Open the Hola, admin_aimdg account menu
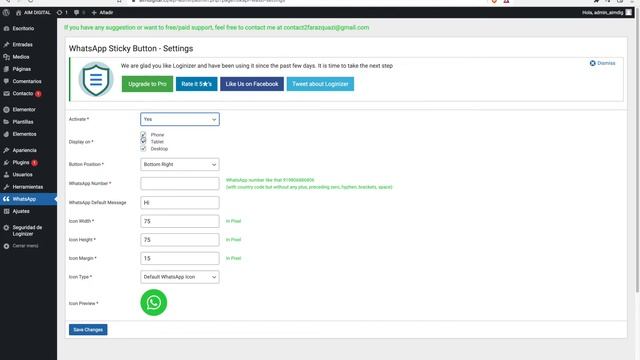The height and width of the screenshot is (360, 640). click(x=607, y=13)
